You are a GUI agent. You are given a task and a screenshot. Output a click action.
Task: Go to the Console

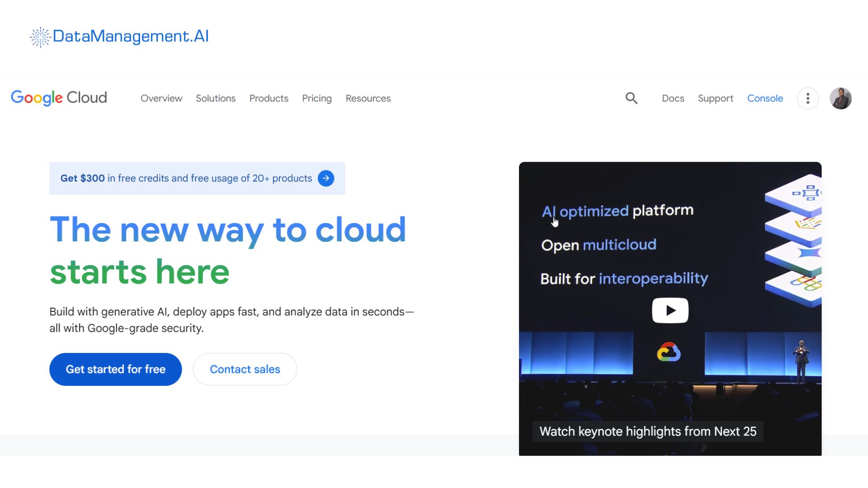pyautogui.click(x=765, y=98)
